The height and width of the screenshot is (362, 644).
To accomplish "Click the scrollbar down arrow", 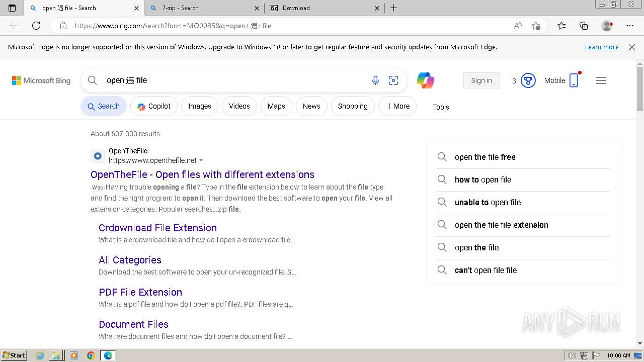I will [x=640, y=343].
